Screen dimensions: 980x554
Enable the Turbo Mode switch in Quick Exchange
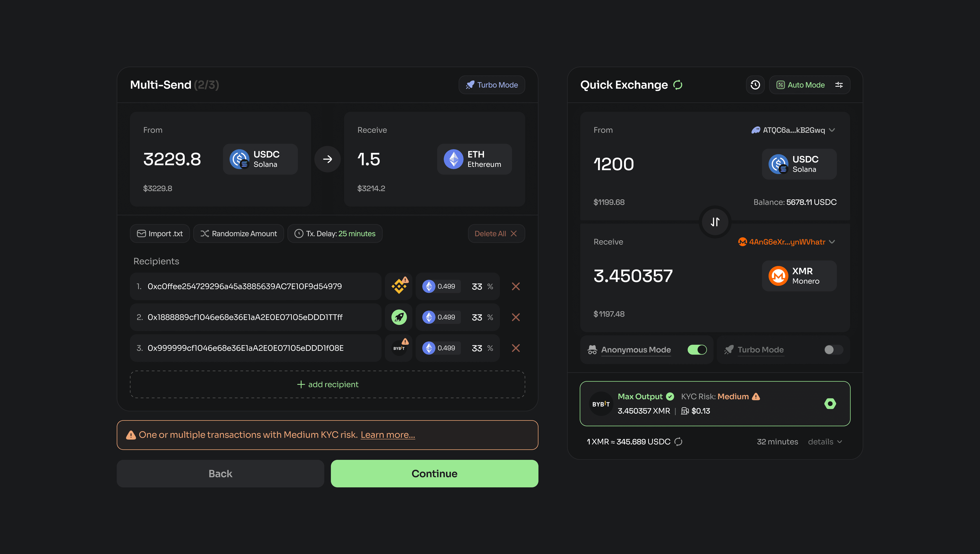[833, 350]
